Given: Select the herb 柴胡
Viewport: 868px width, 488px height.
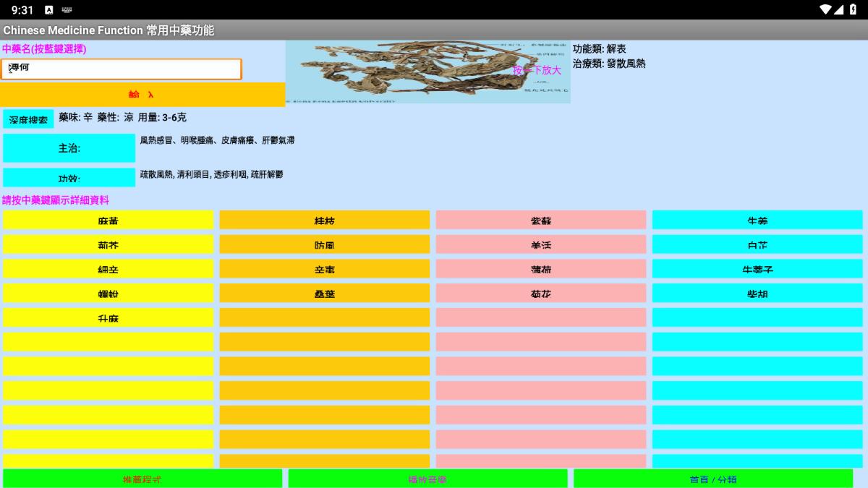Looking at the screenshot, I should (x=757, y=294).
